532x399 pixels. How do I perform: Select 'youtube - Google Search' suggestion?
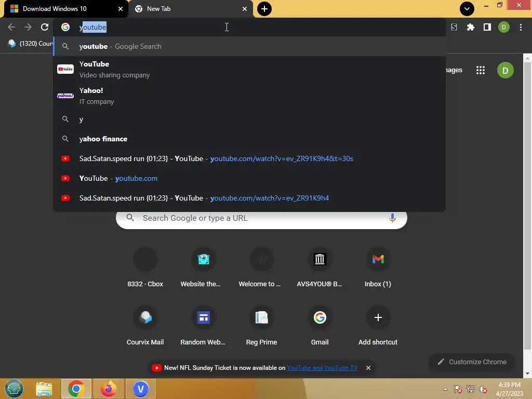tap(249, 46)
